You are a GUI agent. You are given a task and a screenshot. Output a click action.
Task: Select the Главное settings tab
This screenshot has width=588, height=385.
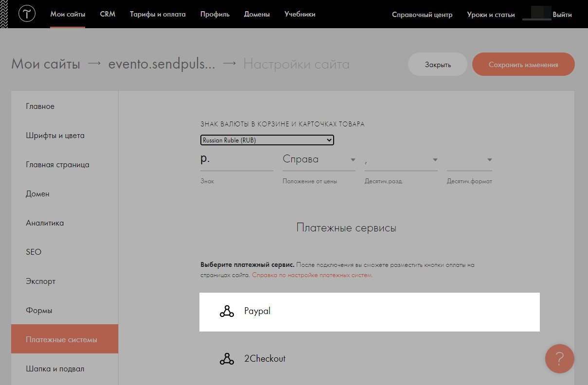(65, 106)
